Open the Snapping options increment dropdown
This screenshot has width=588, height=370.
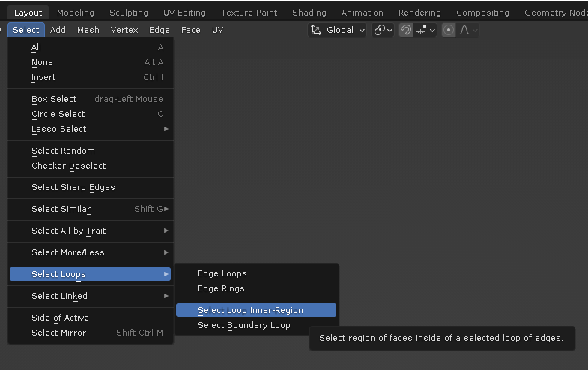tap(425, 30)
